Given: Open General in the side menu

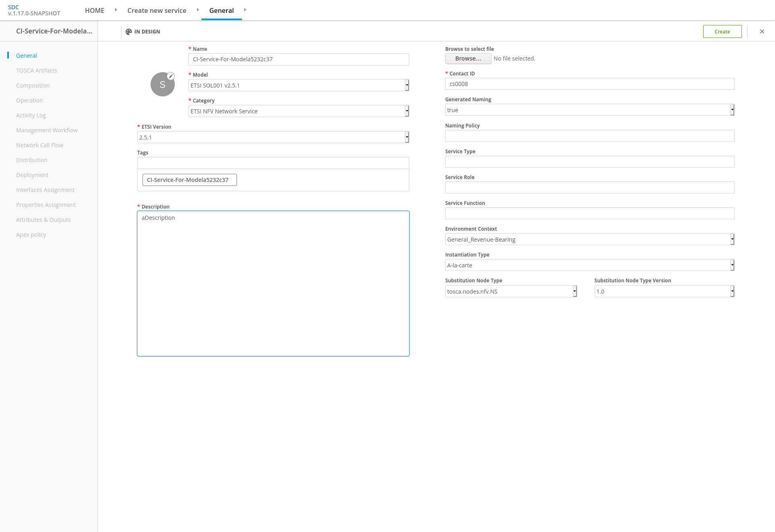Looking at the screenshot, I should point(26,56).
